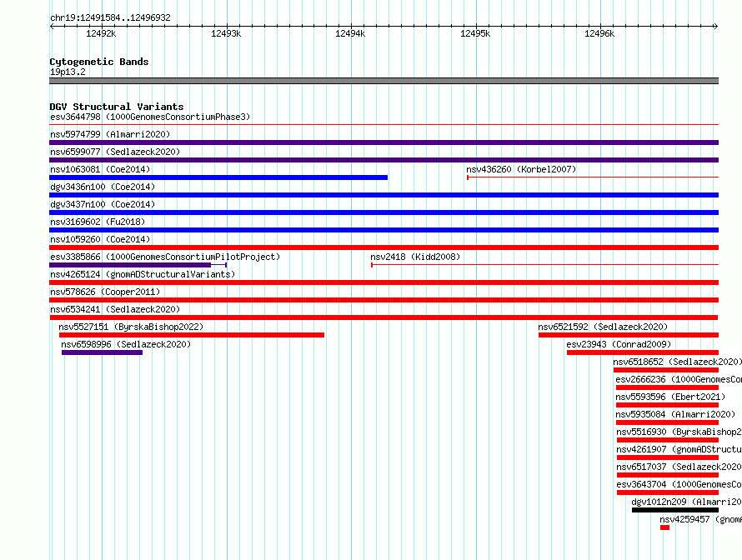Image resolution: width=742 pixels, height=560 pixels.
Task: Click the esv2666236 variant label
Action: tap(679, 379)
